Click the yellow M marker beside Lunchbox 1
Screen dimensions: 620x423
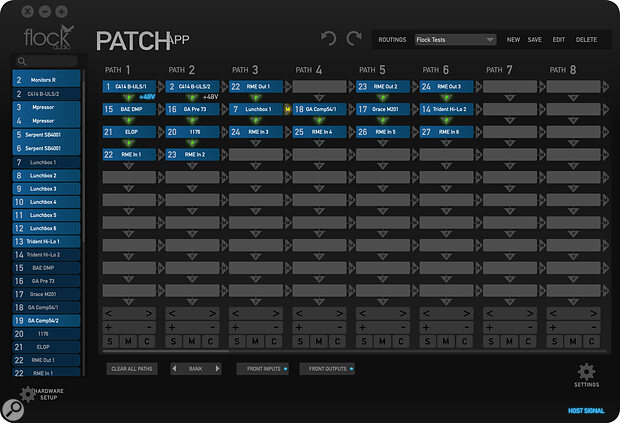pos(287,109)
